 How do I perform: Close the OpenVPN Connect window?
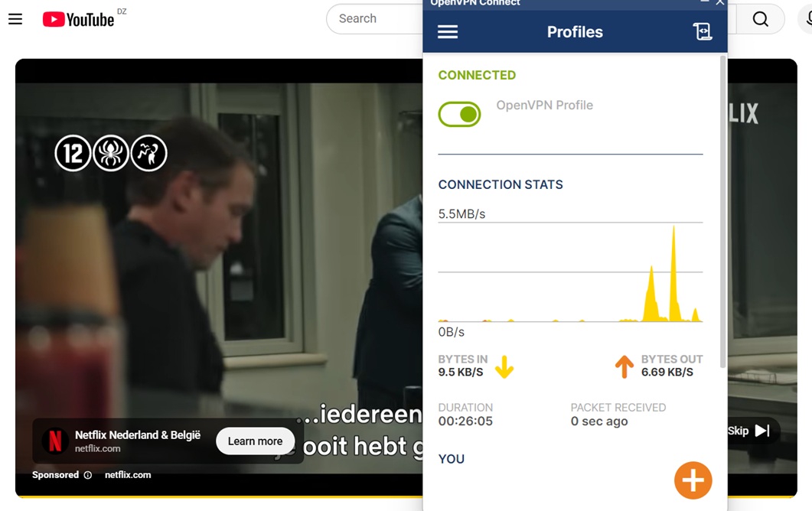(x=720, y=2)
